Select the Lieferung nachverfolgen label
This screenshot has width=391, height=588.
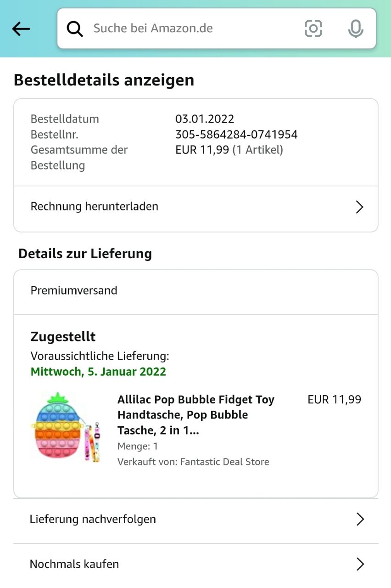coord(93,520)
